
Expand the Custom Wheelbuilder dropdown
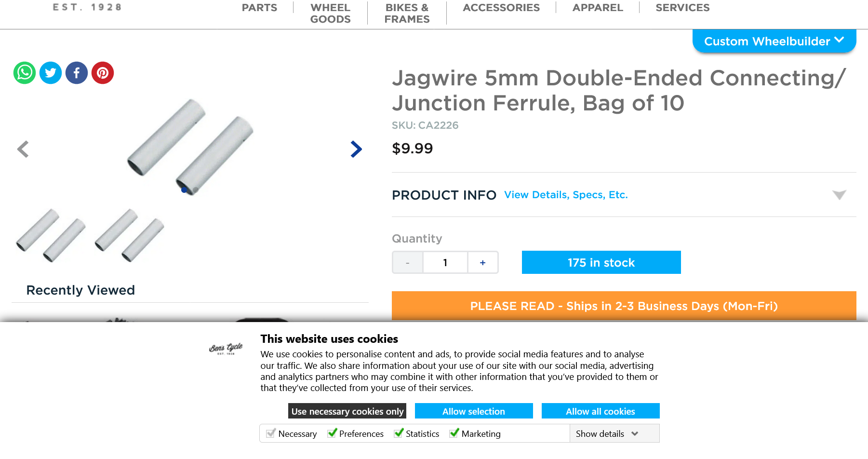774,41
